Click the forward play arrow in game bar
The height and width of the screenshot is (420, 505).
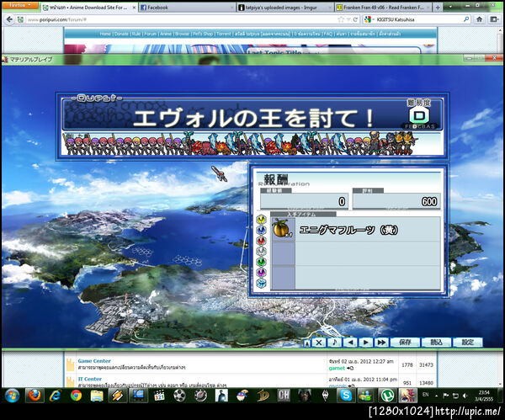coord(365,343)
